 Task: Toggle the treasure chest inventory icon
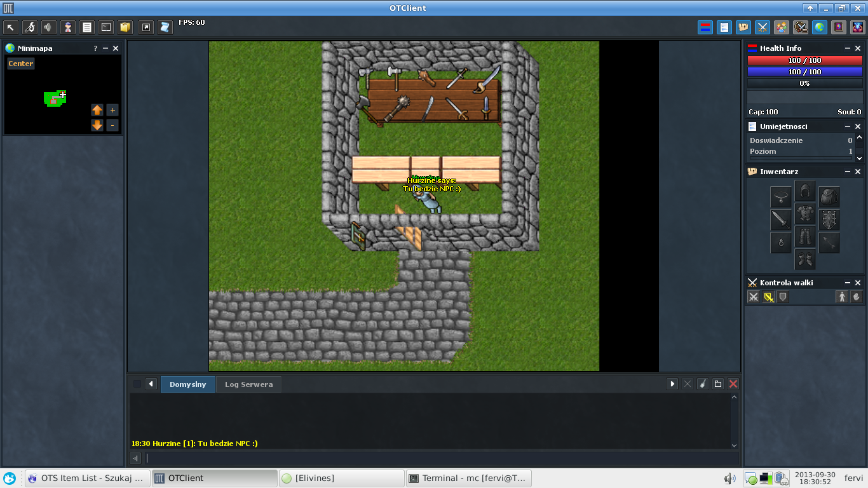click(742, 27)
